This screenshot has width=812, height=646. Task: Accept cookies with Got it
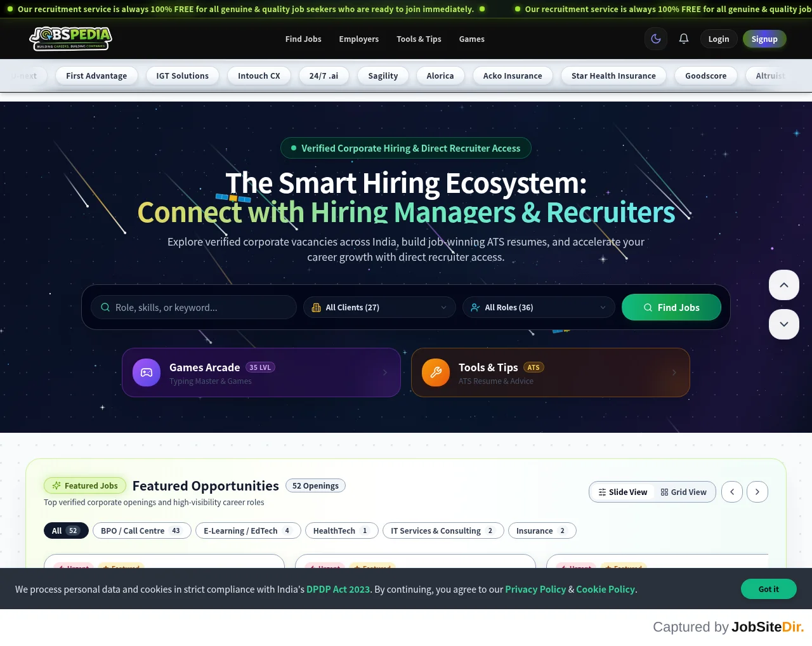tap(769, 589)
